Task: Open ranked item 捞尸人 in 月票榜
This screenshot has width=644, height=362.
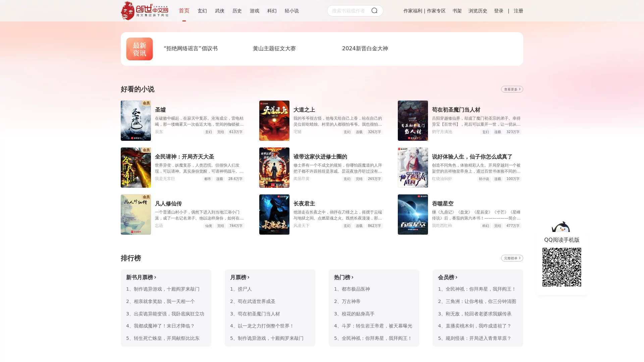Action: coord(243,289)
